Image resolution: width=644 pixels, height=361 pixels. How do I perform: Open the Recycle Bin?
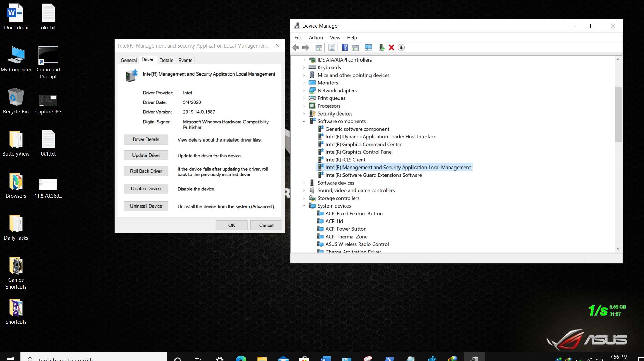16,101
